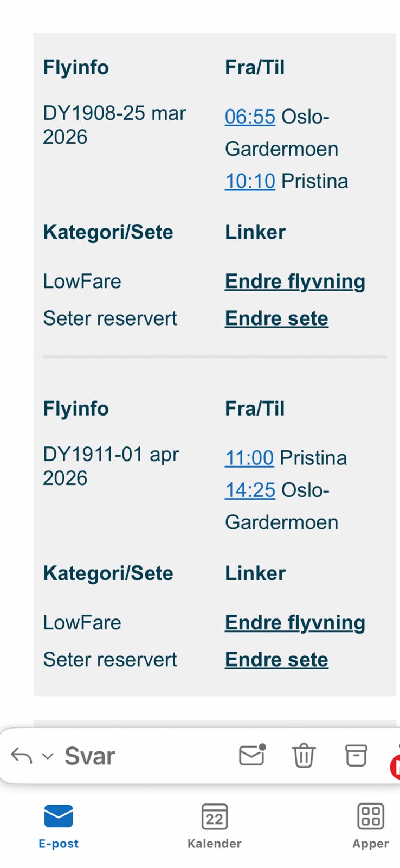Expand reply options chevron next to Svar
400x868 pixels.
48,756
